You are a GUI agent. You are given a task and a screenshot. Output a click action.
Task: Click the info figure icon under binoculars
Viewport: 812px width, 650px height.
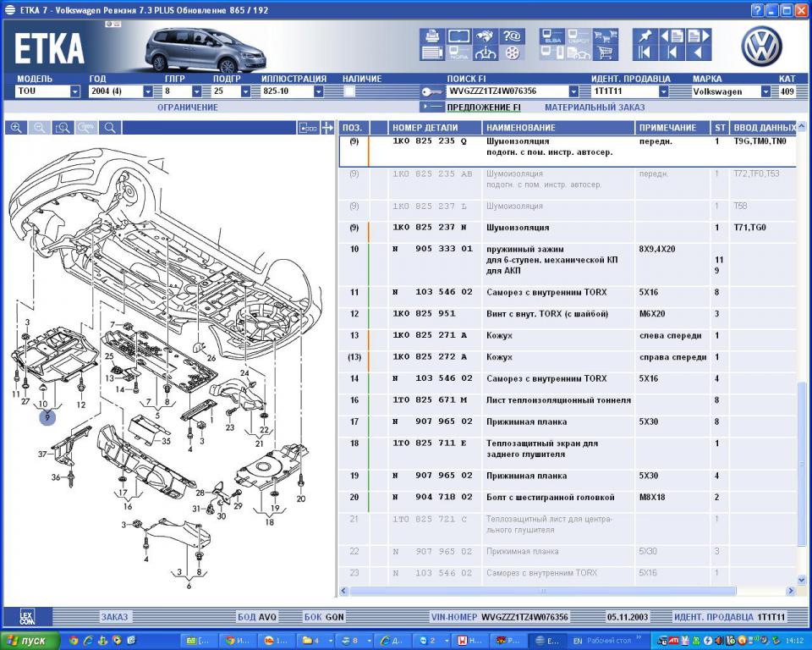(x=486, y=52)
